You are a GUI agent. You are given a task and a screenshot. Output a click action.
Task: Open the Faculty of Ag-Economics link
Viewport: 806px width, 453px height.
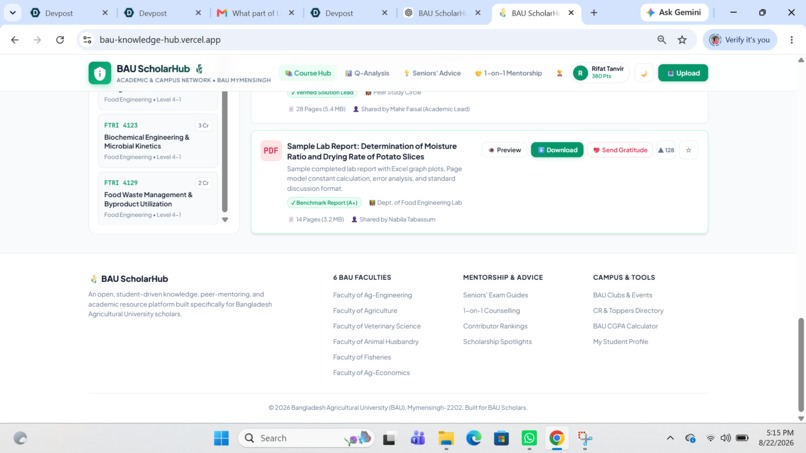371,372
